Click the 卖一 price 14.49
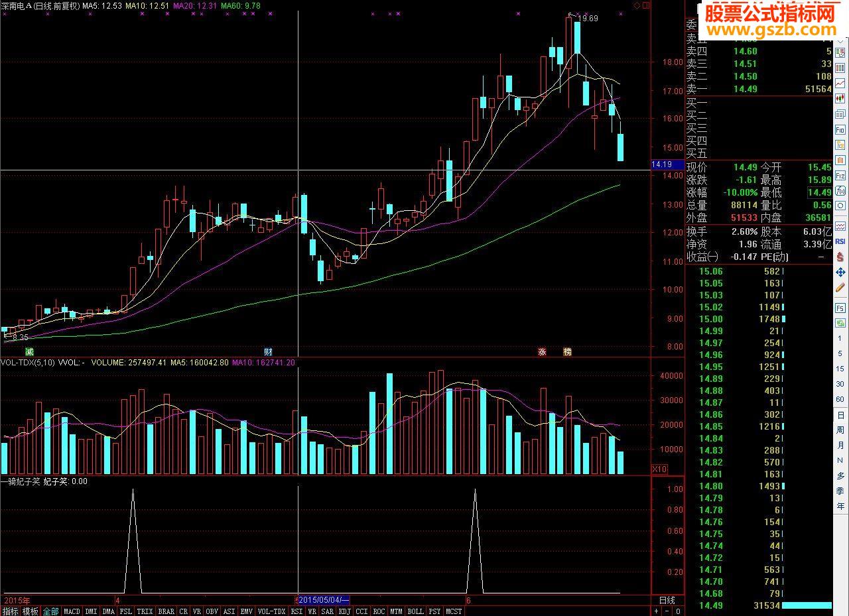This screenshot has height=616, width=849. [x=745, y=89]
